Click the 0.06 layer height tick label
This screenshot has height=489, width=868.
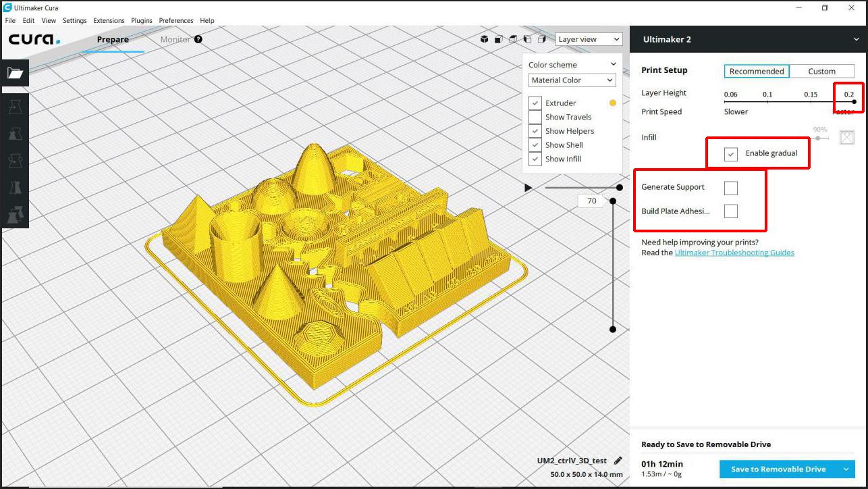pos(730,95)
